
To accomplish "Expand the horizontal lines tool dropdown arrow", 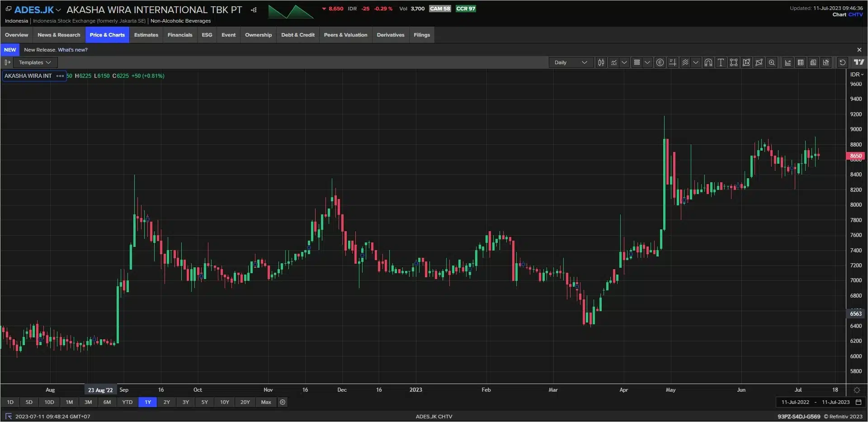I will tap(647, 62).
